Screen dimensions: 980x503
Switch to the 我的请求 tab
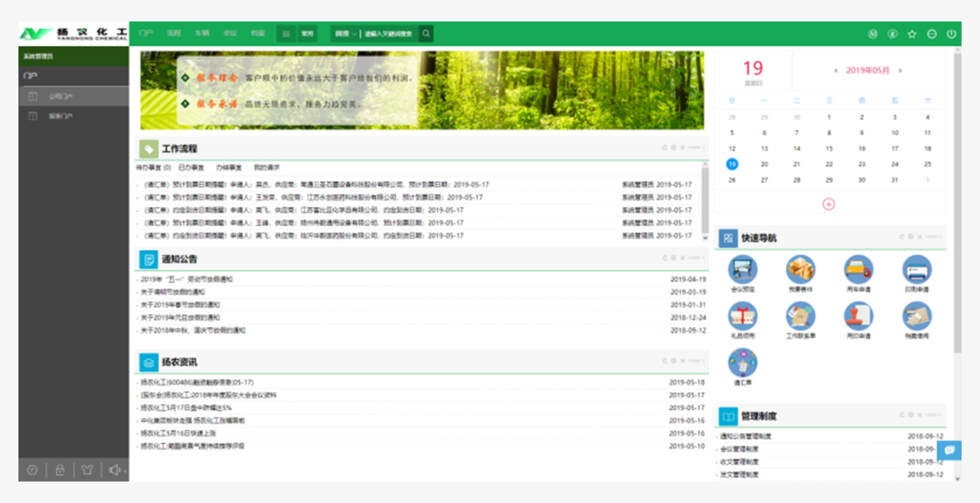point(267,167)
